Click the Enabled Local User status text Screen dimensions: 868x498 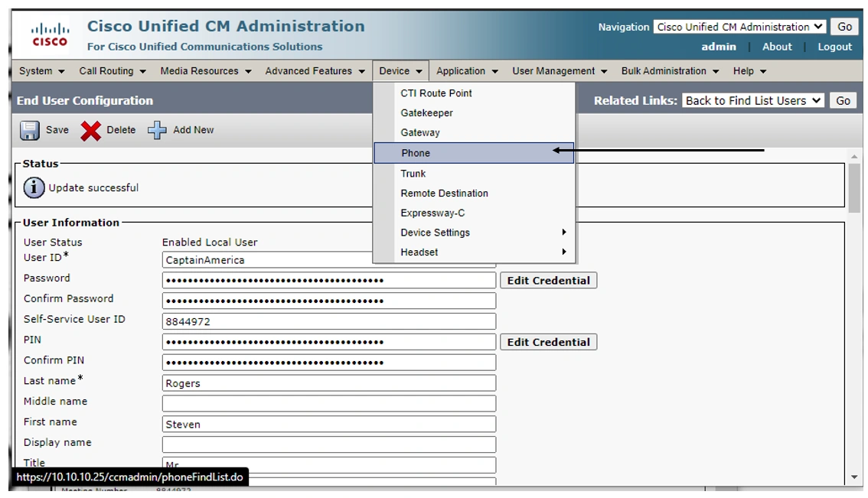[210, 242]
